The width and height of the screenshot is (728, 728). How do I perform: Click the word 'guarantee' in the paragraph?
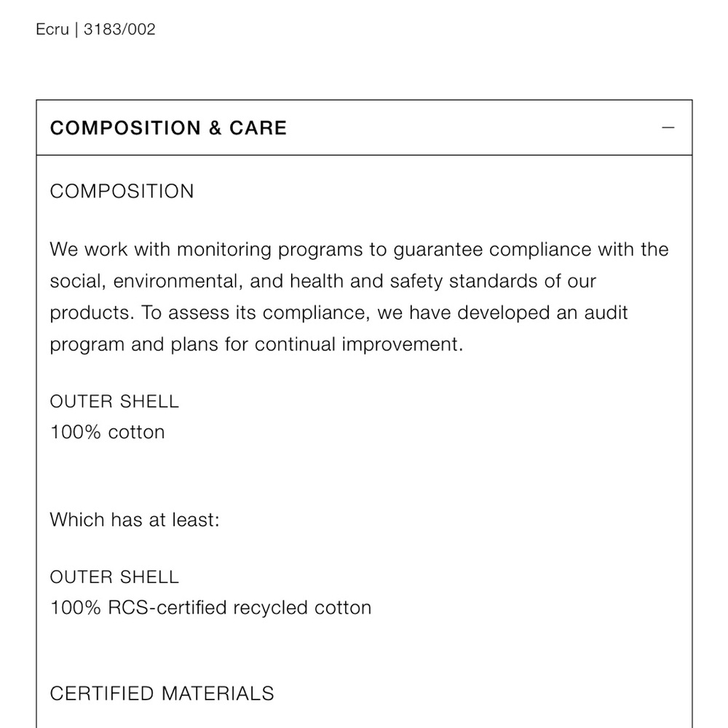coord(438,250)
